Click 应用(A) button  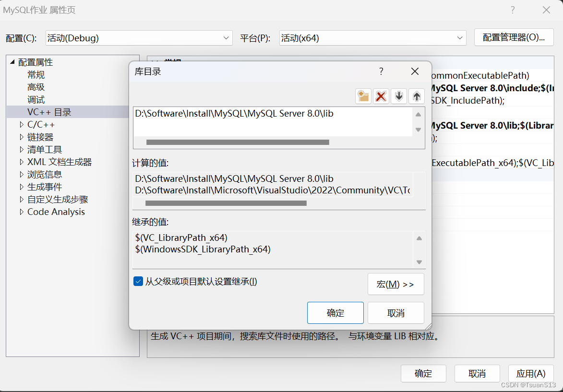pyautogui.click(x=531, y=374)
